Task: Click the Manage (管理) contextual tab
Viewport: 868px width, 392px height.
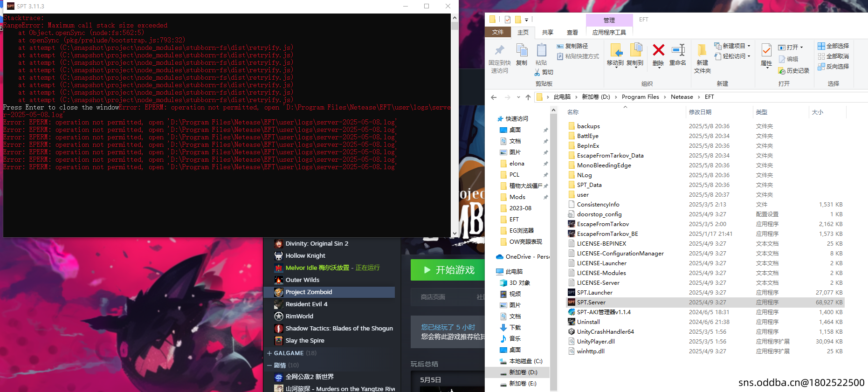Action: coord(609,20)
